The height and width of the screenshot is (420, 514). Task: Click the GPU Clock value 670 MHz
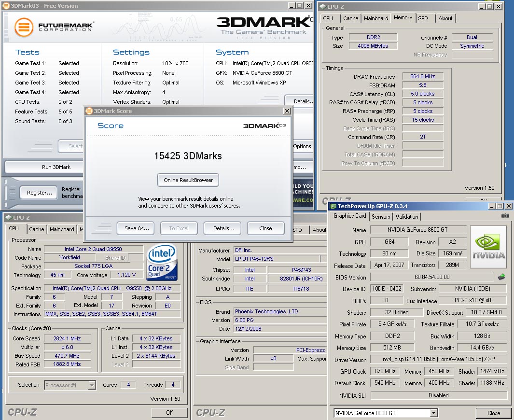[385, 371]
